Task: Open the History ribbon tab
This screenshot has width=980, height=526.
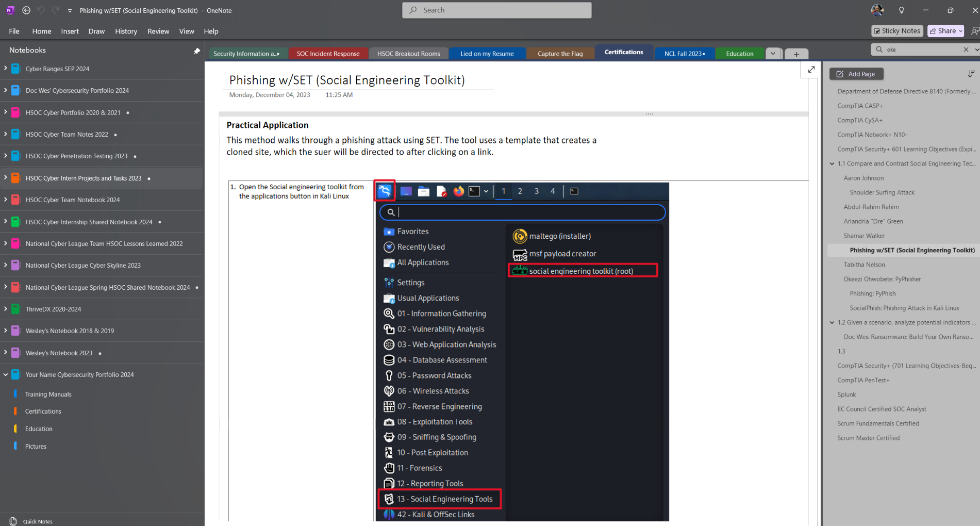Action: tap(126, 31)
